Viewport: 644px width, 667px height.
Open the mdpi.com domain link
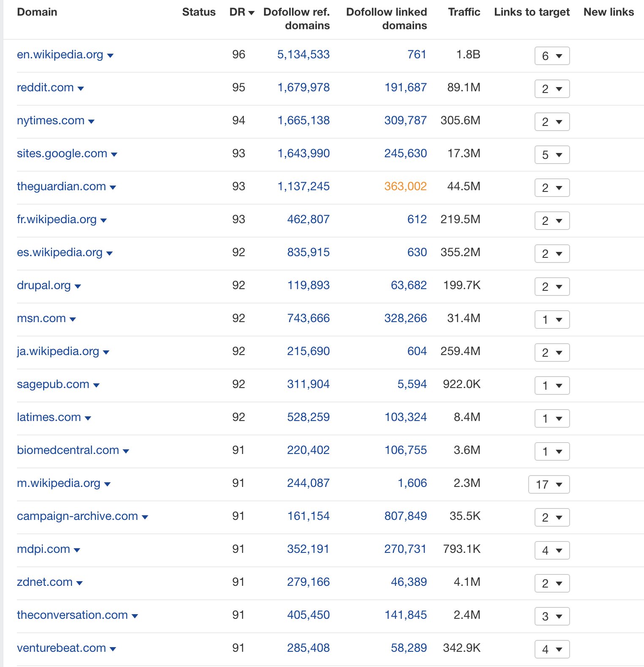44,549
